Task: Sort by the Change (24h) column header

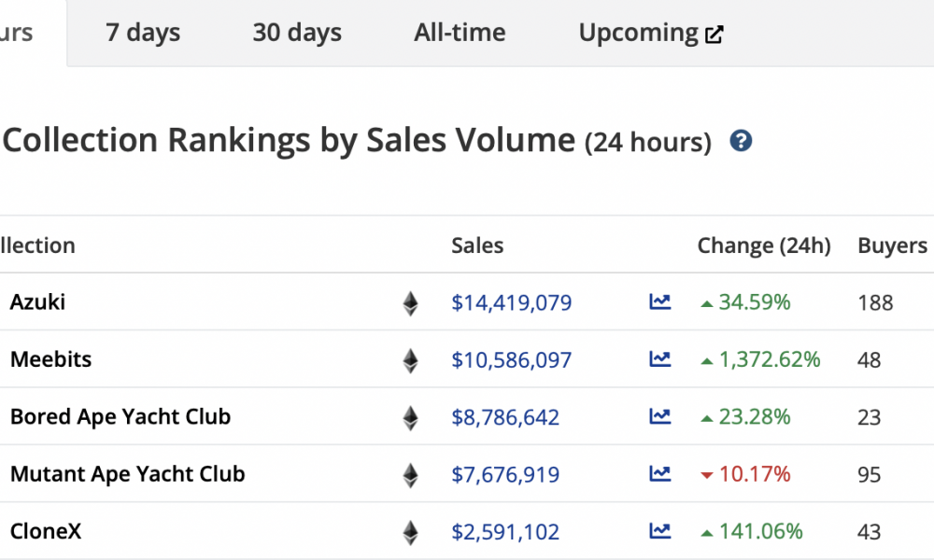Action: point(764,245)
